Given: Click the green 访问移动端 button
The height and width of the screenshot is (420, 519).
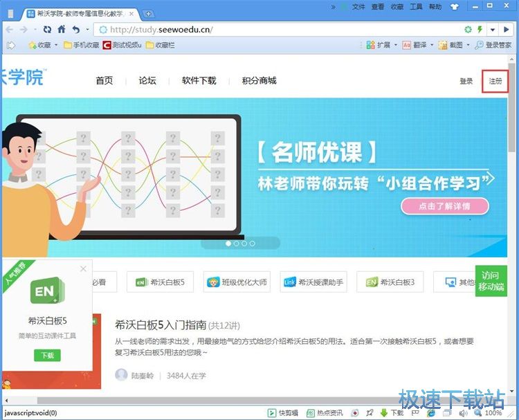Looking at the screenshot, I should pos(491,281).
